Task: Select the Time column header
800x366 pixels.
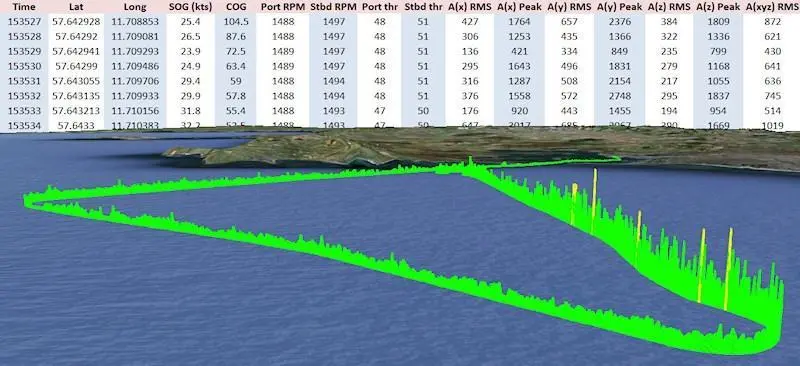Action: click(24, 7)
